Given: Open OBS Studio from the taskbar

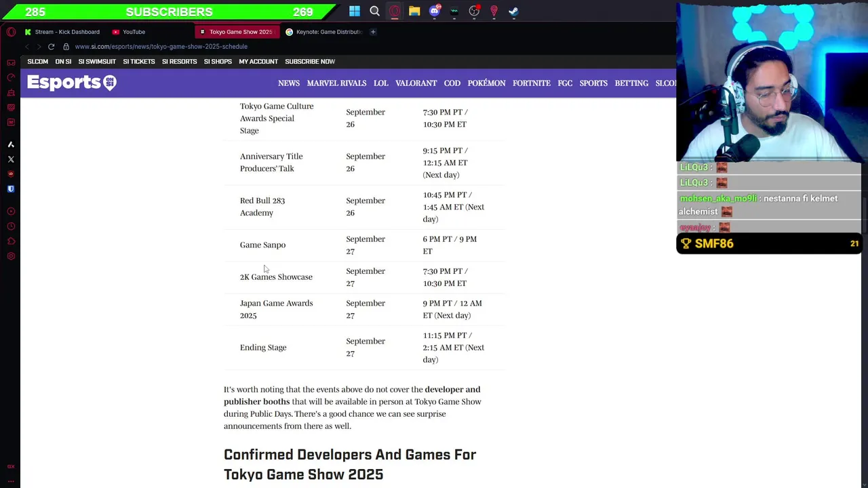Looking at the screenshot, I should tap(474, 12).
